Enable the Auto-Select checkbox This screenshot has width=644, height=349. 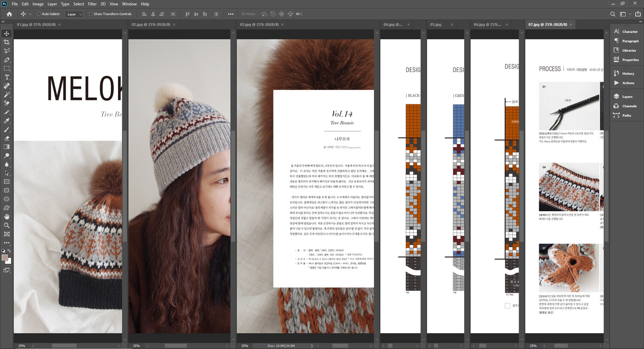pos(39,14)
